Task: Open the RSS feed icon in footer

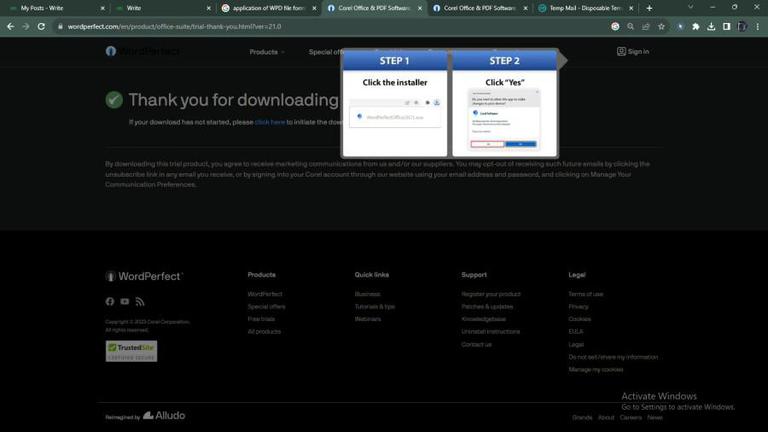Action: (x=140, y=301)
